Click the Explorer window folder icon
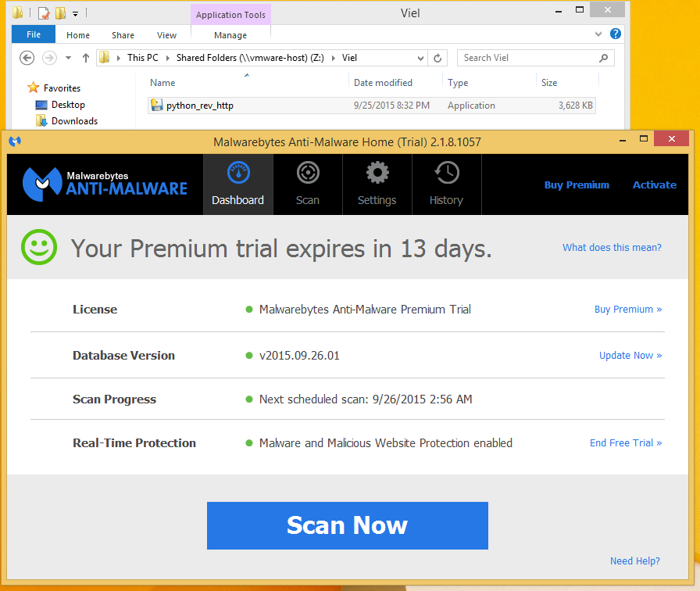This screenshot has height=591, width=700. click(17, 13)
